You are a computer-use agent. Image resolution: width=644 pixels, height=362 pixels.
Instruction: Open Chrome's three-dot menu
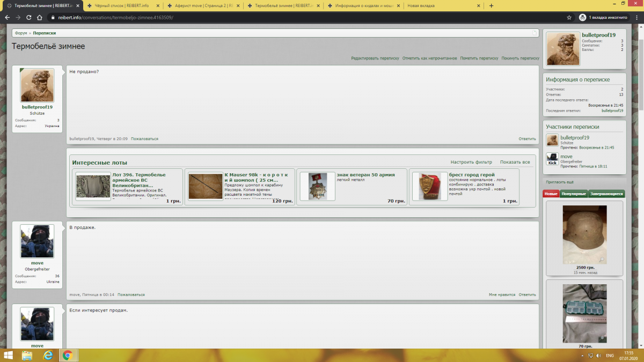636,17
